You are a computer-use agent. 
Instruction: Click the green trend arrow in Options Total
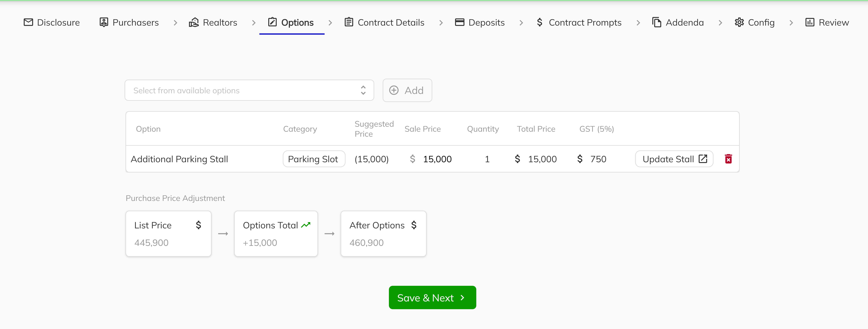[x=306, y=225]
